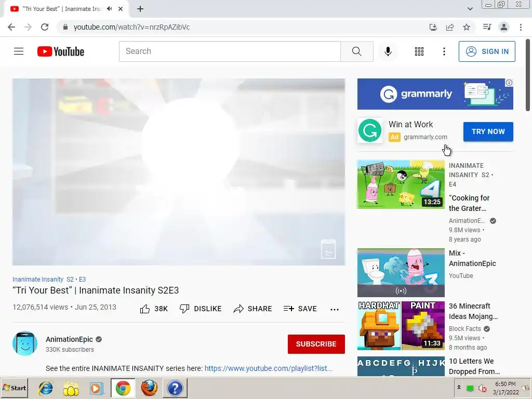Open AnimationEpic channel avatar
The image size is (532, 399).
click(x=25, y=343)
